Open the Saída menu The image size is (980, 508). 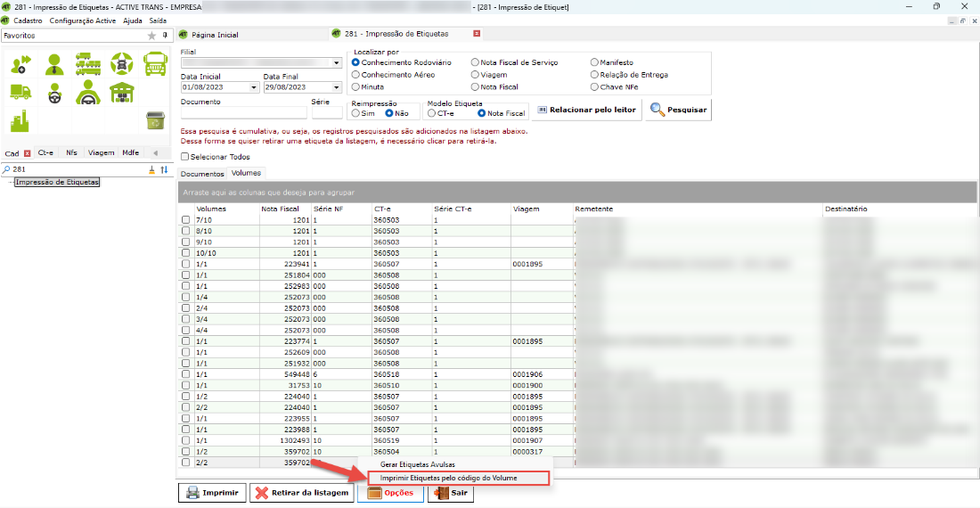158,20
